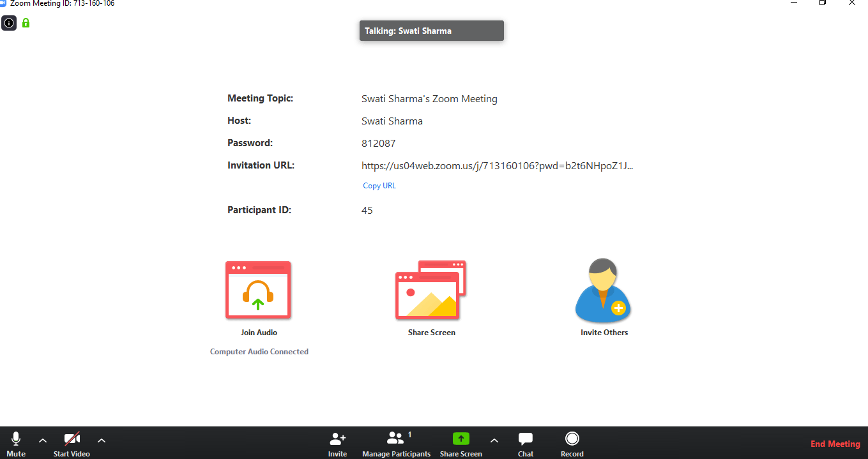Mute the microphone

[16, 444]
